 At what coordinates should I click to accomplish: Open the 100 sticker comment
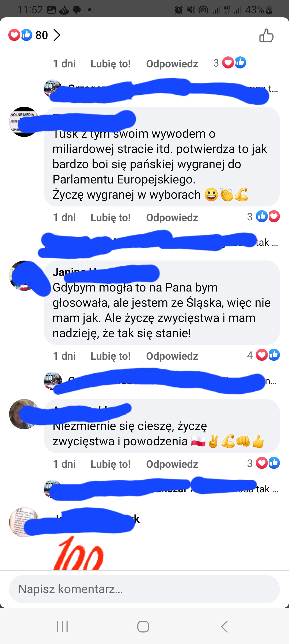[78, 554]
